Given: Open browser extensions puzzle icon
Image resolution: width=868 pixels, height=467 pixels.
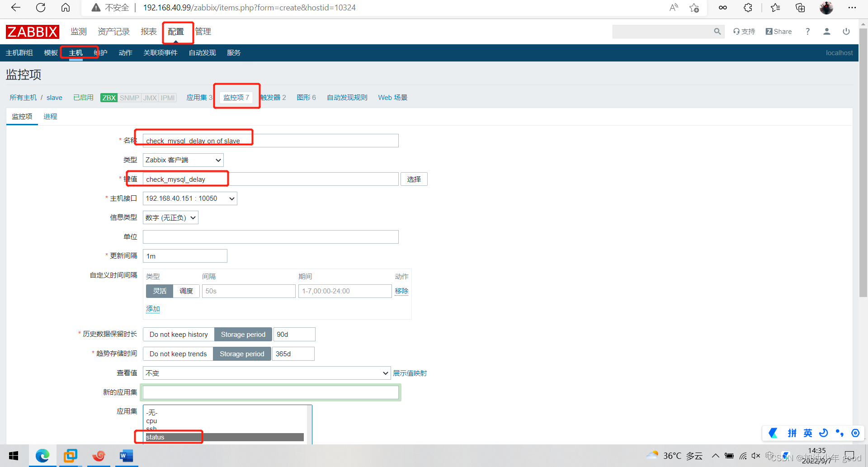Looking at the screenshot, I should [748, 8].
